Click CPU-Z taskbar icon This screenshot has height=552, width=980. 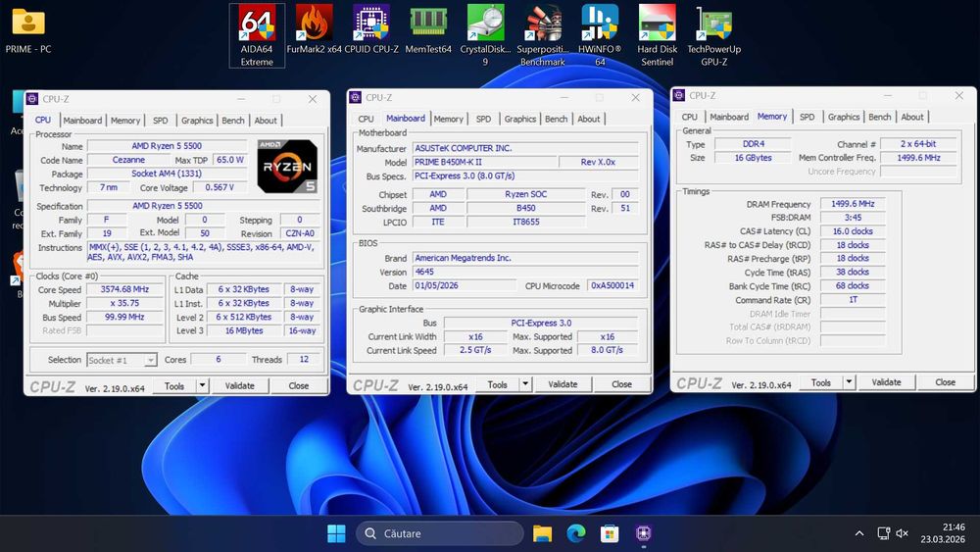(643, 533)
